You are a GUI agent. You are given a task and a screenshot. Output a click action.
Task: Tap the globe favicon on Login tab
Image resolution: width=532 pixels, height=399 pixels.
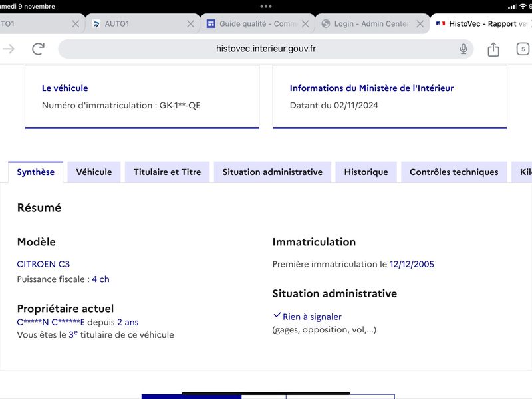(x=326, y=23)
